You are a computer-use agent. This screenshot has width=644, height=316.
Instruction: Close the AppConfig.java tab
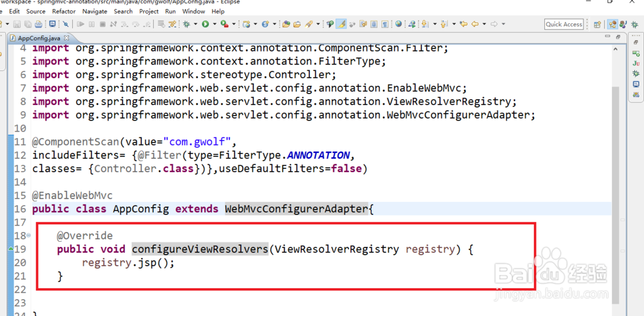66,38
